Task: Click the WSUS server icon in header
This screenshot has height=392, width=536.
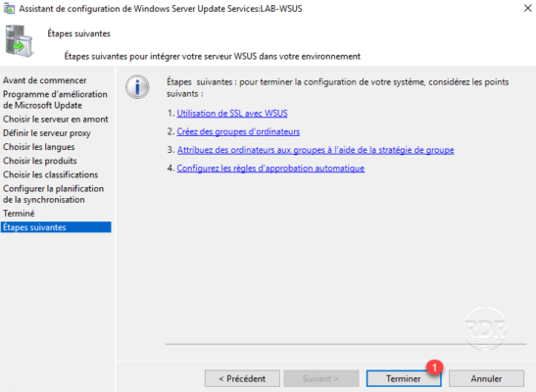Action: click(x=20, y=41)
